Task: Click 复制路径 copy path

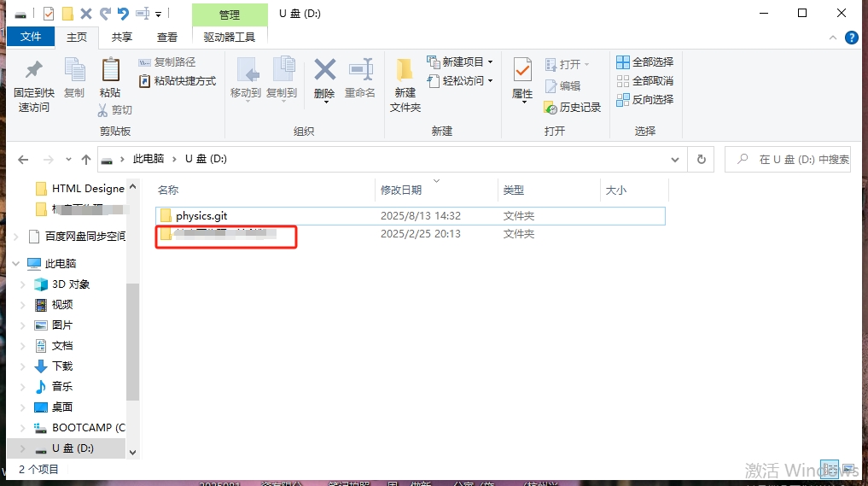Action: pos(167,62)
